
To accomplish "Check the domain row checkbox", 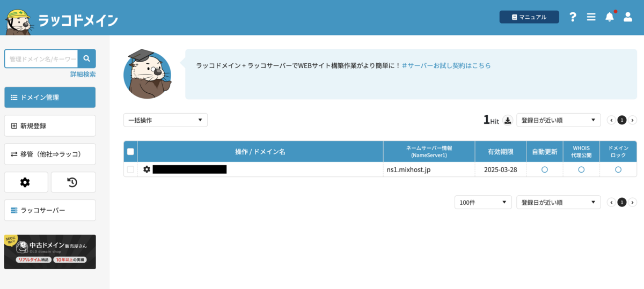I will click(130, 169).
